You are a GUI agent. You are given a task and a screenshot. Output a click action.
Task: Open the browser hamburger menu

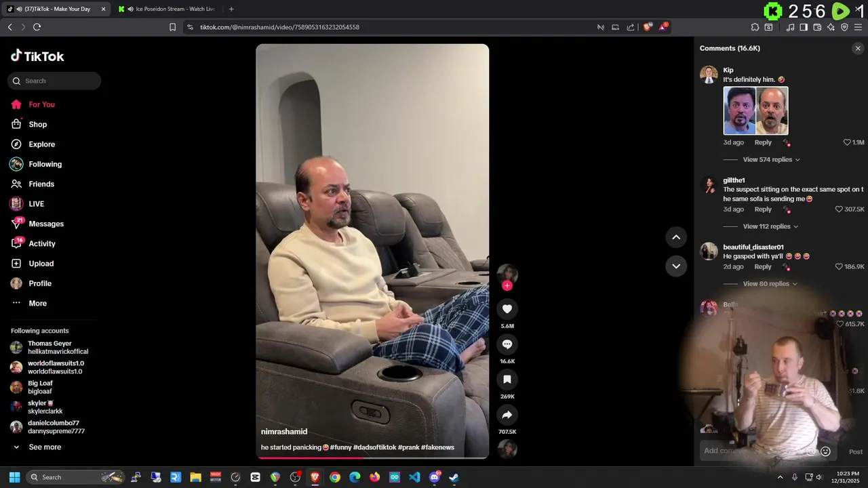coord(858,27)
